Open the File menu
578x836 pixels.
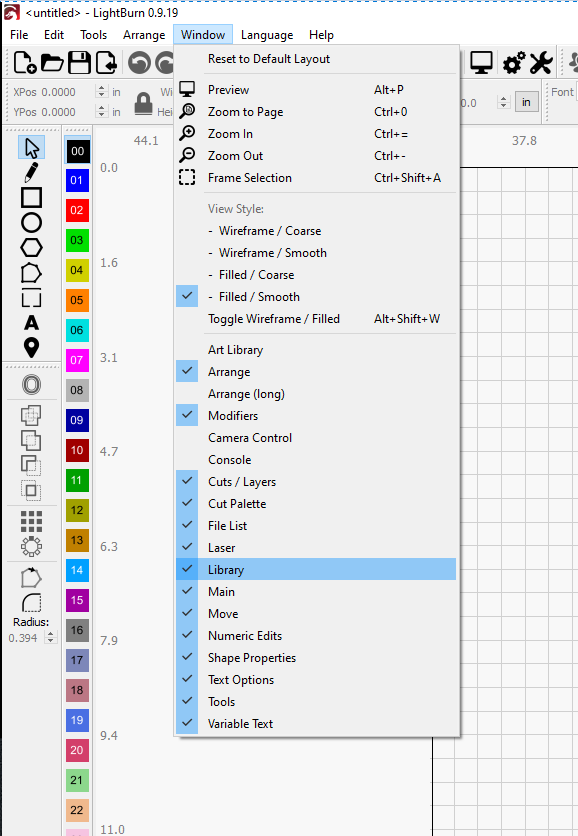[x=19, y=35]
